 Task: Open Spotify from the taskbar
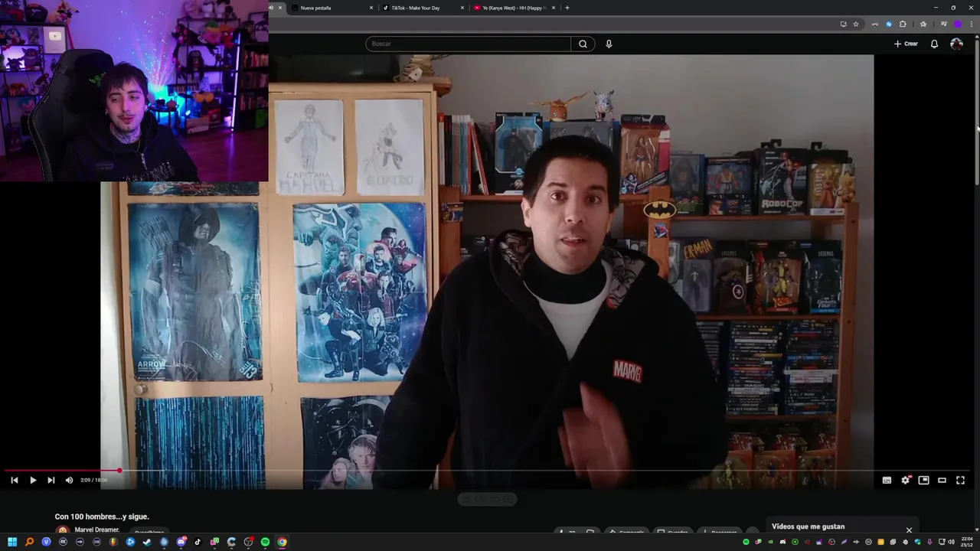265,542
